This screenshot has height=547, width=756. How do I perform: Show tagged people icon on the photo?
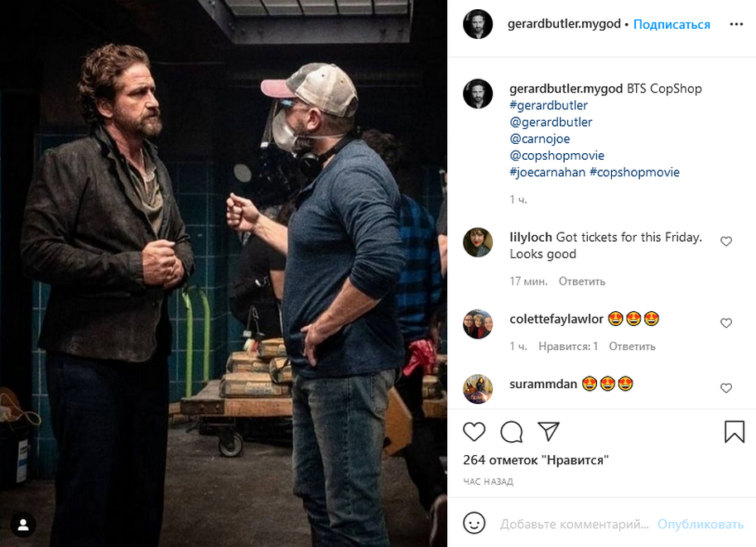point(23,524)
